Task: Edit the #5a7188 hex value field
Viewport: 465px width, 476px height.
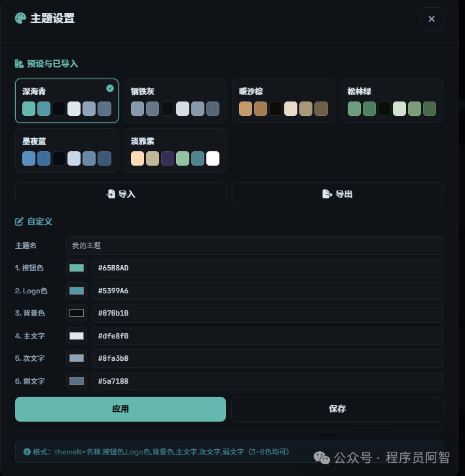Action: [x=268, y=381]
